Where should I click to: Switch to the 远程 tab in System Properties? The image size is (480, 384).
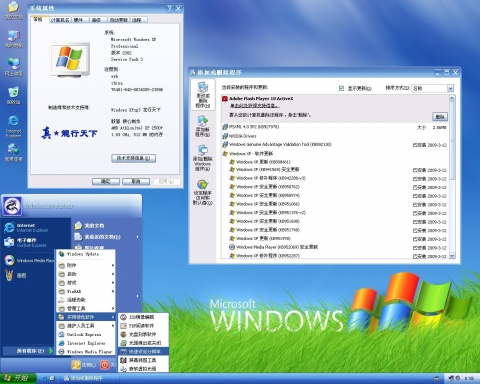coord(138,20)
